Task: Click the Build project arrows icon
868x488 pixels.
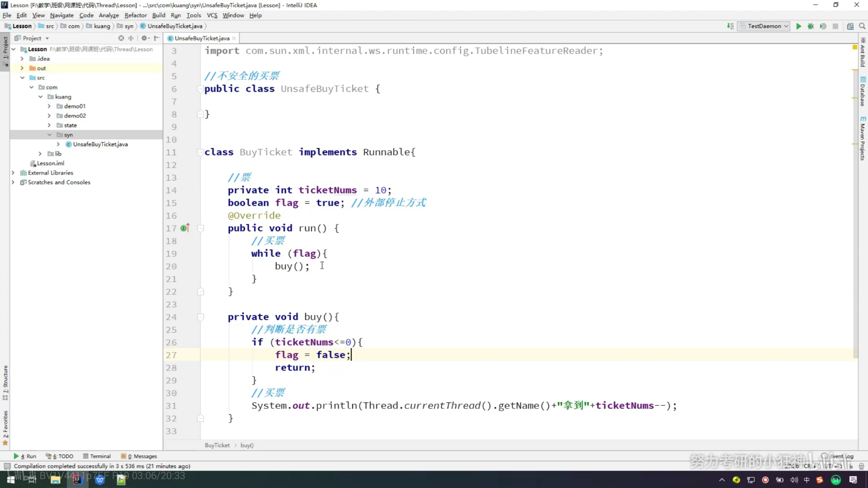Action: (x=730, y=26)
